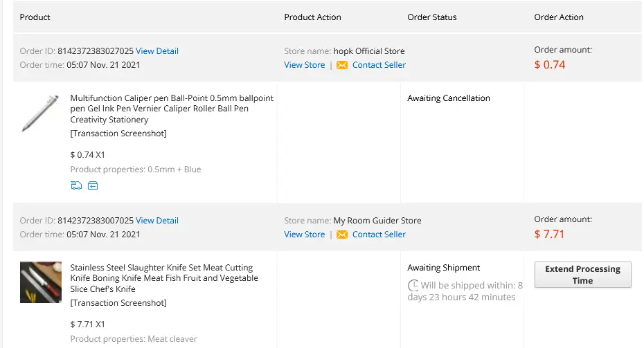The height and width of the screenshot is (348, 644).
Task: Click Extend Processing Time button
Action: click(x=583, y=275)
